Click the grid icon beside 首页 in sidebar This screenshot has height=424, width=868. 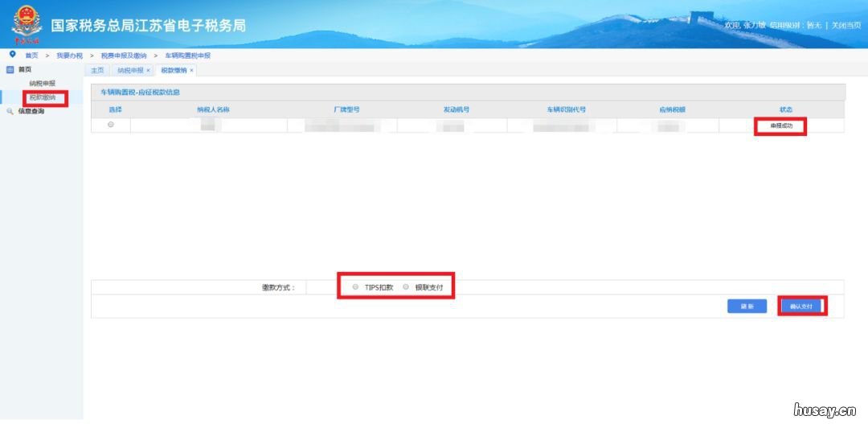(x=10, y=69)
